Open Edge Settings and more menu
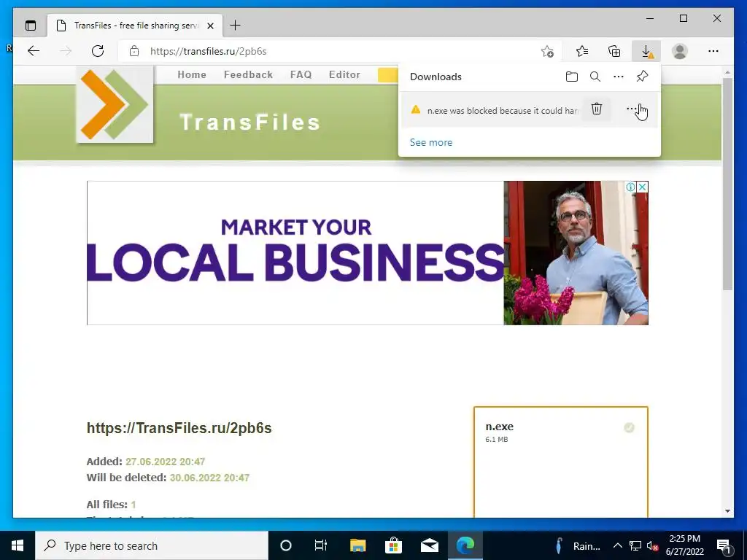This screenshot has height=560, width=747. coord(713,51)
